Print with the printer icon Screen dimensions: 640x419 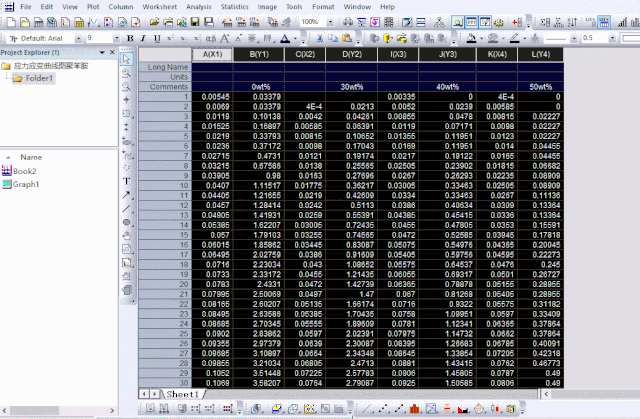(x=348, y=22)
